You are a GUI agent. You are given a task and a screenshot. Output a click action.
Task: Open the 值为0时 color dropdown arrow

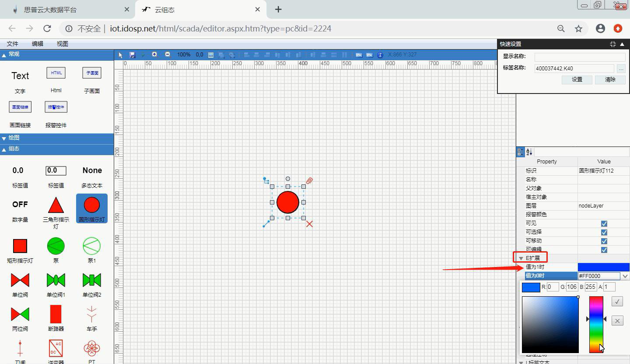click(625, 276)
